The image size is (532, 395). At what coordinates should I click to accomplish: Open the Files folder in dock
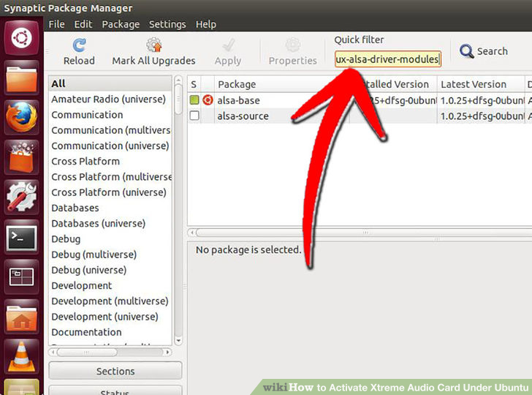tap(21, 79)
